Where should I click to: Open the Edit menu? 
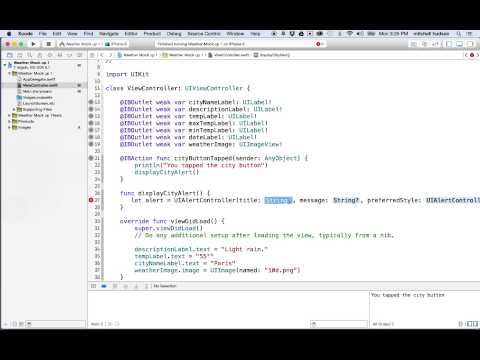[x=57, y=34]
